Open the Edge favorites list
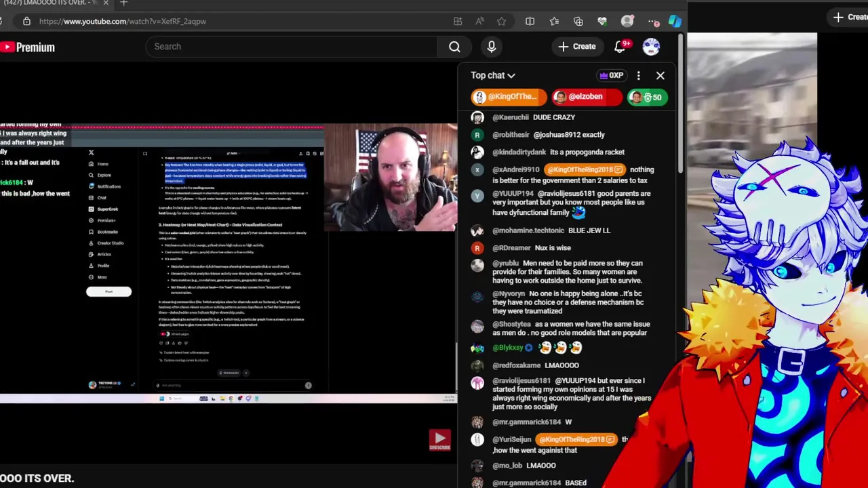Screen dimensions: 868x488 tap(554, 21)
